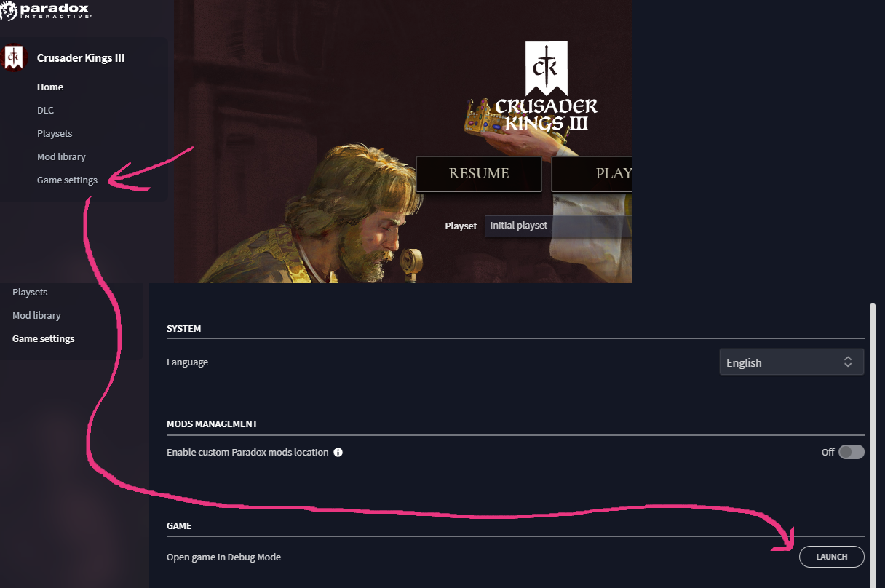Select Playsets in the lower sidebar
This screenshot has height=588, width=885.
pyautogui.click(x=30, y=292)
